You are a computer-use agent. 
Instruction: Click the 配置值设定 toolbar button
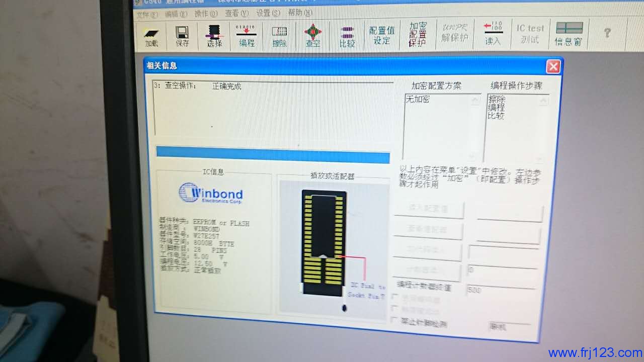coord(382,35)
